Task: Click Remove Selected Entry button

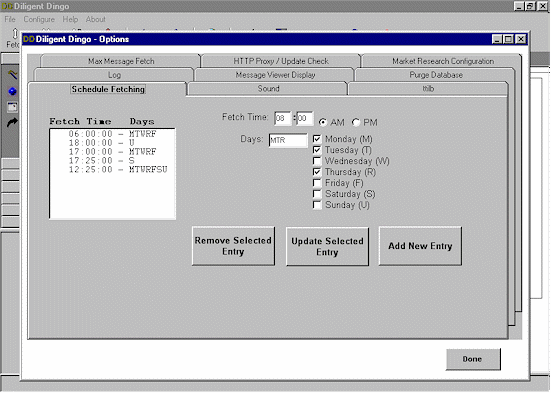Action: [x=233, y=246]
